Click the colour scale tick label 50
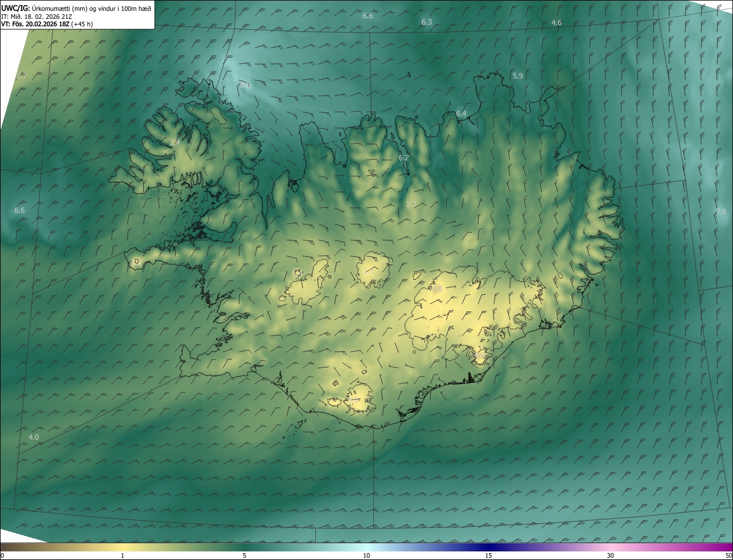Screen dimensions: 733x560 click(x=728, y=555)
